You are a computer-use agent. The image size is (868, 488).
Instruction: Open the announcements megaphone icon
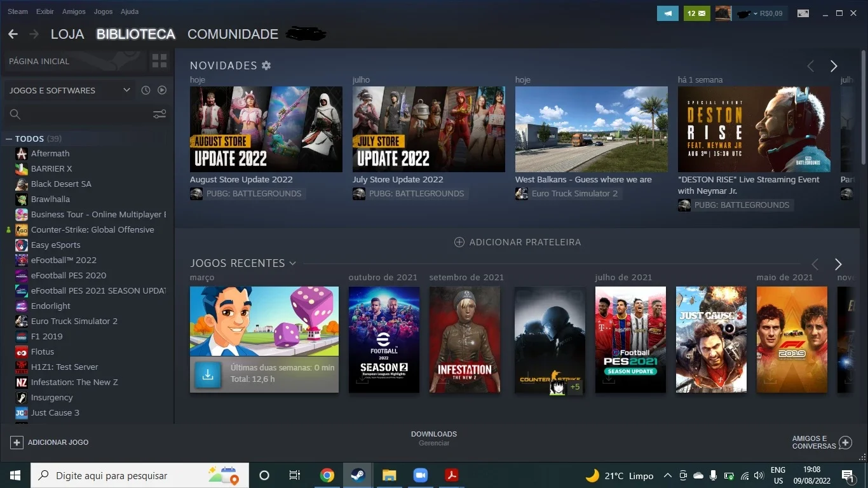[x=667, y=13]
